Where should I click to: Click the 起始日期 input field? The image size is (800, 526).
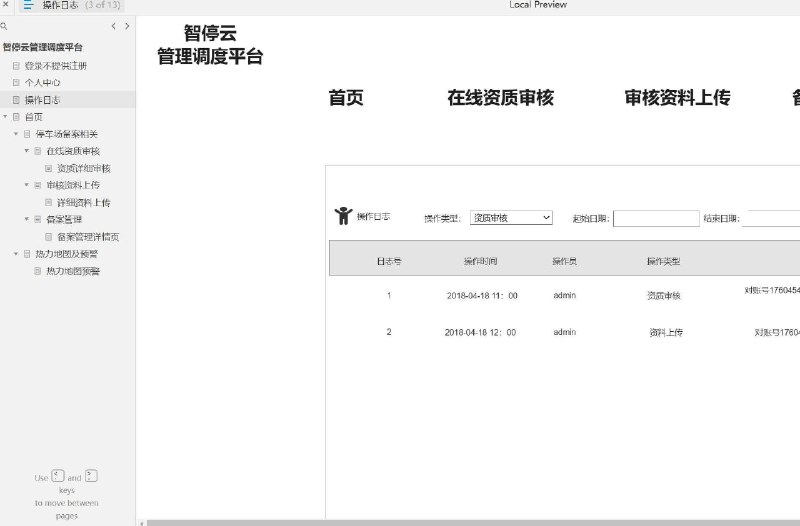click(x=656, y=218)
